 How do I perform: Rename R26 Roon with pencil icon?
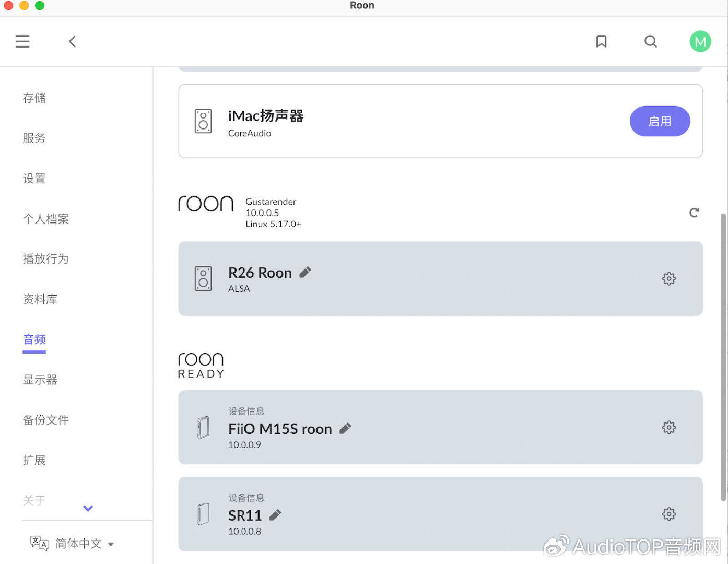[x=305, y=272]
